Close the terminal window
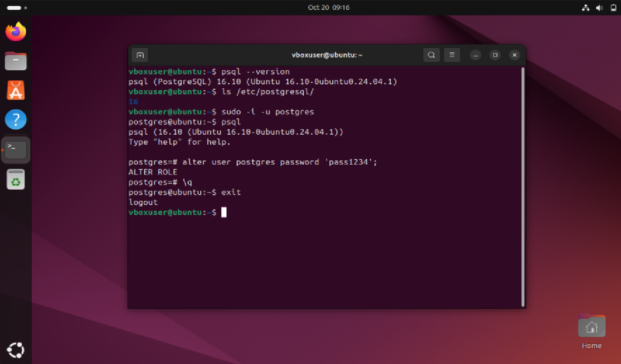 (514, 55)
